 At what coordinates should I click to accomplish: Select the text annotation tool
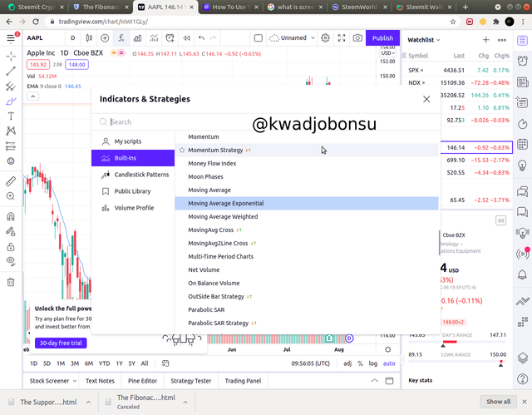11,116
